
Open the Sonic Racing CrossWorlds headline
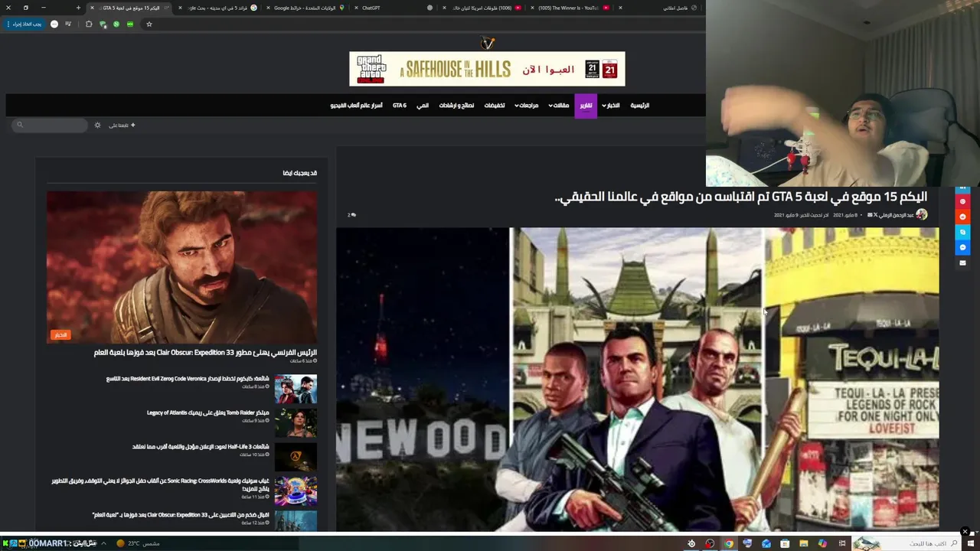point(161,484)
